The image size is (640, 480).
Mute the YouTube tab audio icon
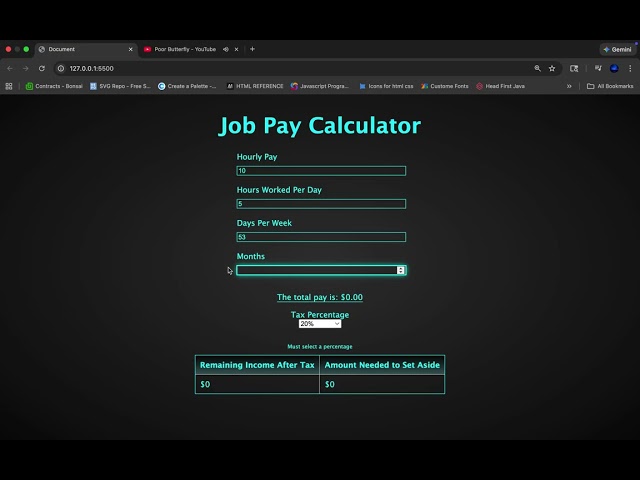tap(226, 49)
